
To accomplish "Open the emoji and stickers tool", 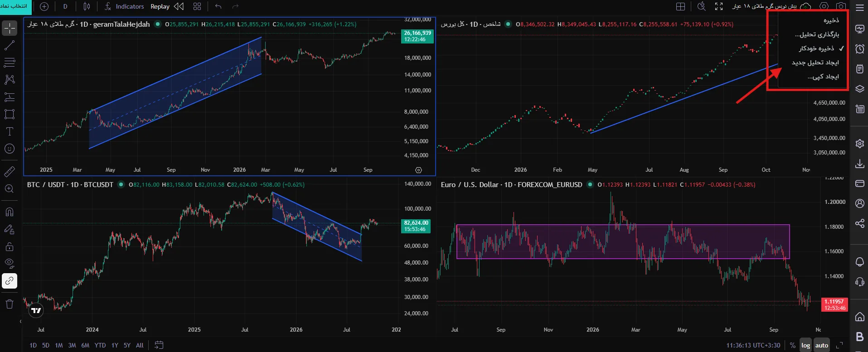I will click(10, 149).
